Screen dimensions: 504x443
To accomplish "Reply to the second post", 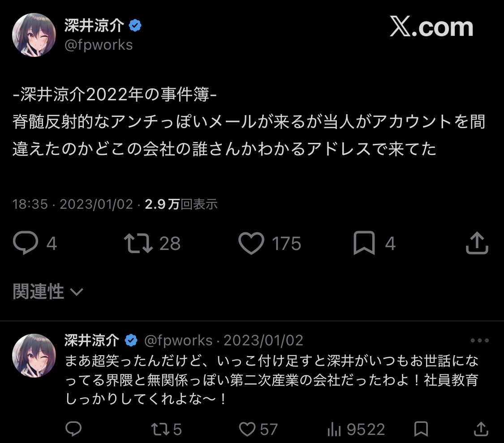I will tap(73, 429).
